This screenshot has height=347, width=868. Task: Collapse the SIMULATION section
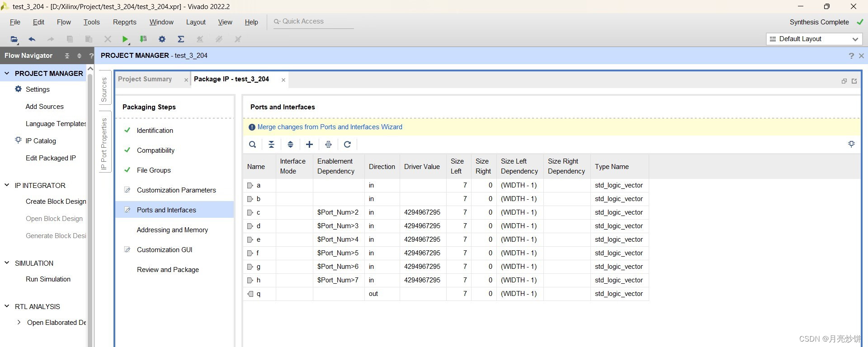7,263
